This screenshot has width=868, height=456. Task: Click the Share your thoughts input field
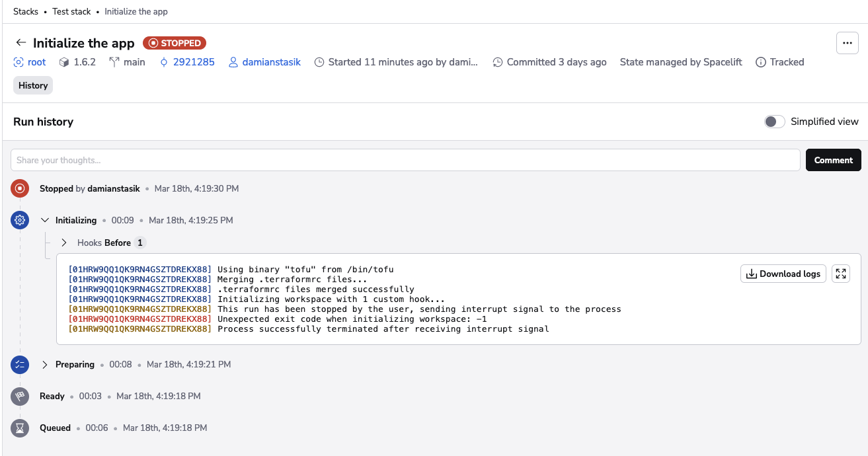(264, 159)
